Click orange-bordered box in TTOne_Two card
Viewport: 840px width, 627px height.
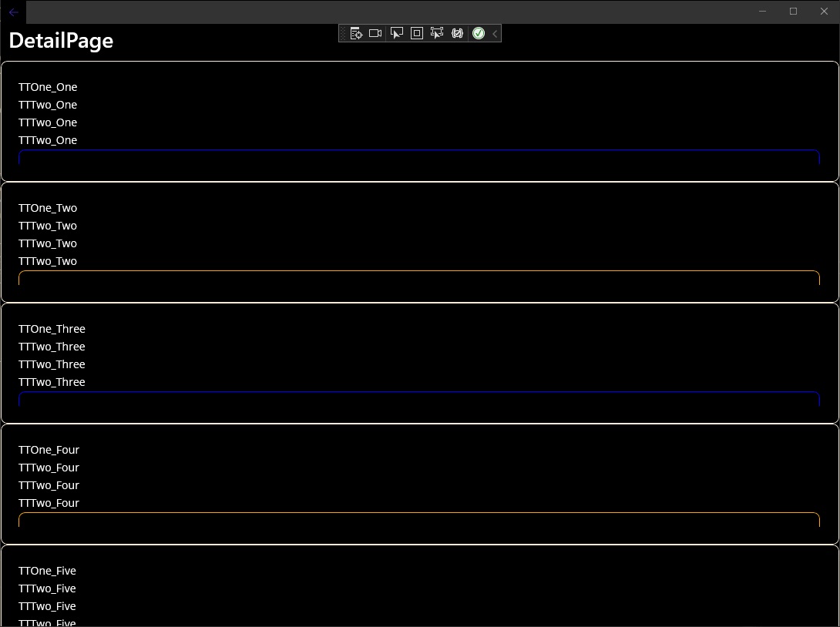pos(419,278)
